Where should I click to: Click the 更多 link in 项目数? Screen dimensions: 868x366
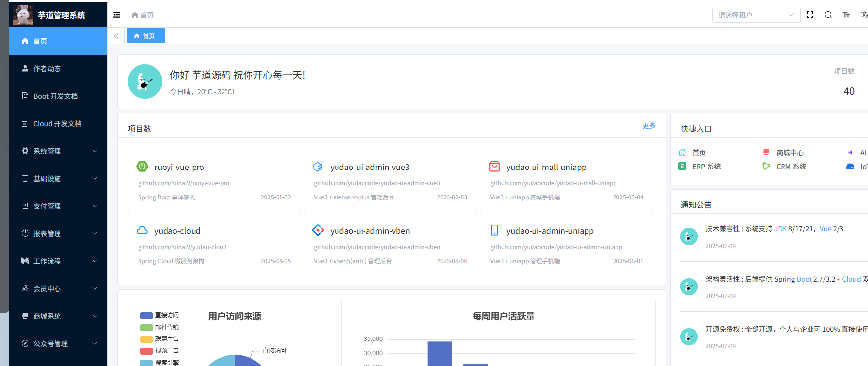pyautogui.click(x=649, y=126)
